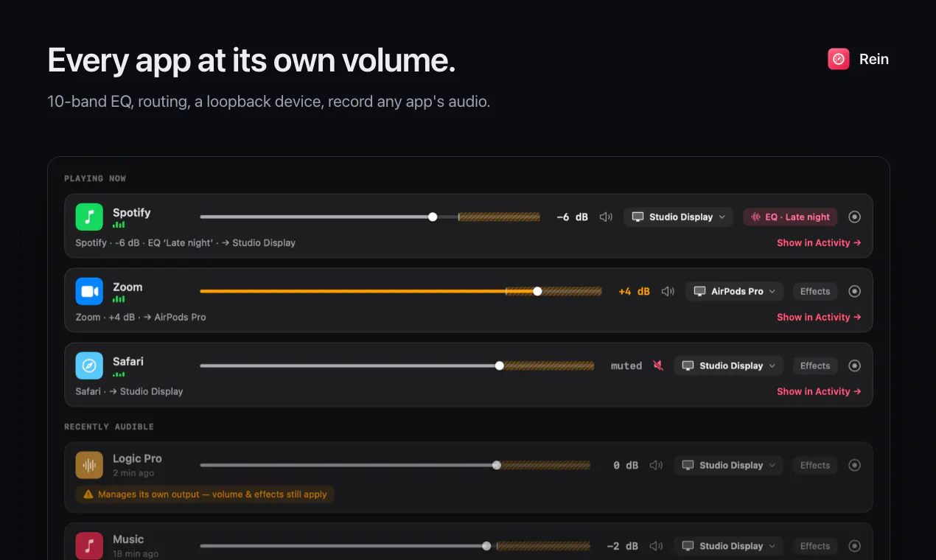Click the Music app icon
The width and height of the screenshot is (936, 560).
click(x=89, y=546)
